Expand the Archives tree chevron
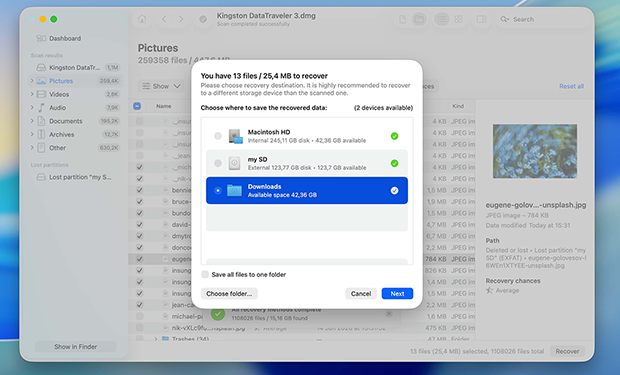The width and height of the screenshot is (620, 375). (32, 134)
